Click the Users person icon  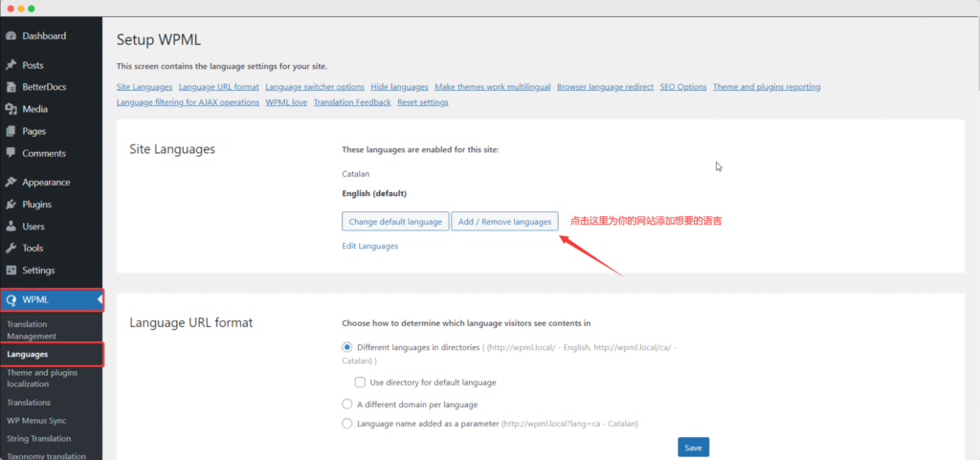click(11, 227)
